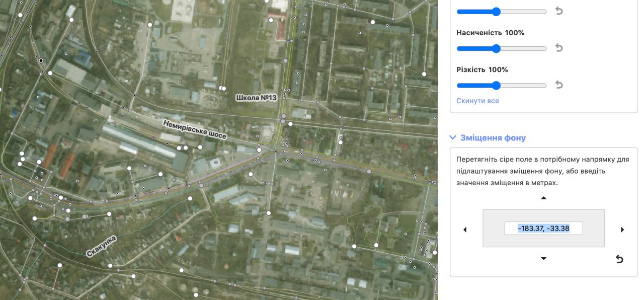
Task: Shift background offset right with the right arrow
Action: coord(622,230)
